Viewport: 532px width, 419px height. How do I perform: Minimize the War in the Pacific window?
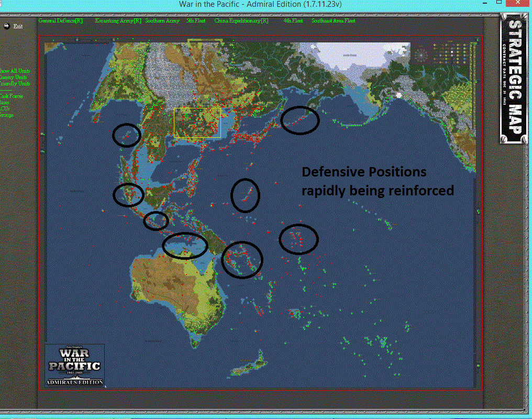point(485,3)
